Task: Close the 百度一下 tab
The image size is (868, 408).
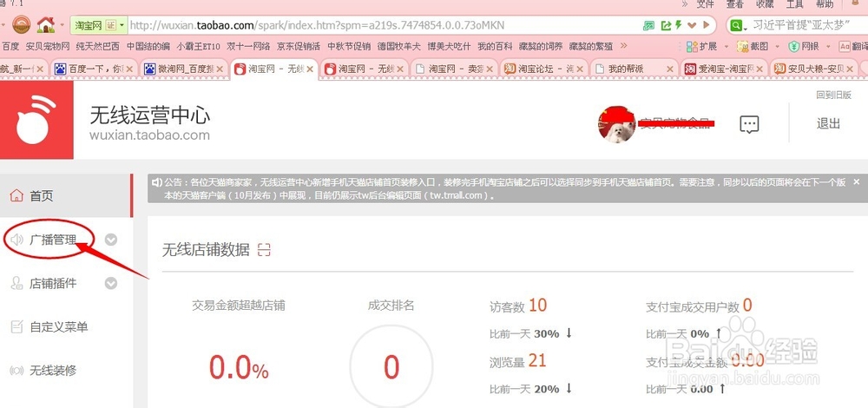Action: [x=129, y=69]
